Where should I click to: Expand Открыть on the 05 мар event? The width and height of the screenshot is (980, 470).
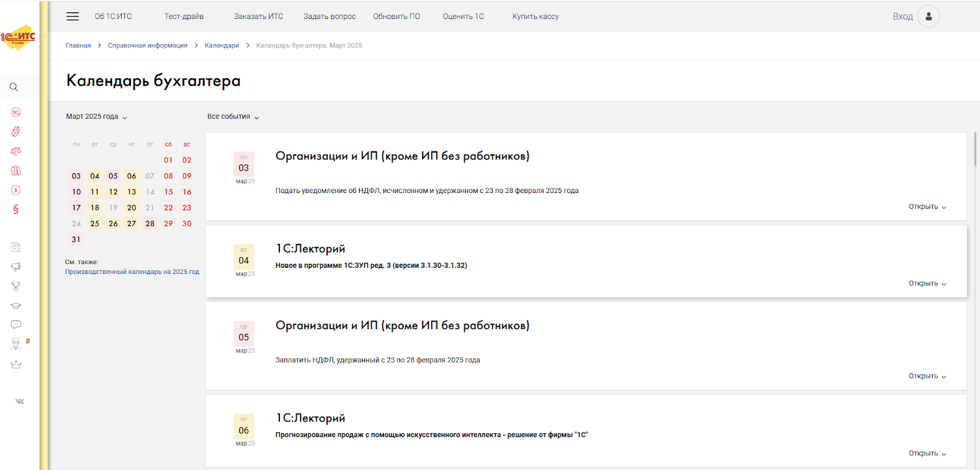click(927, 376)
